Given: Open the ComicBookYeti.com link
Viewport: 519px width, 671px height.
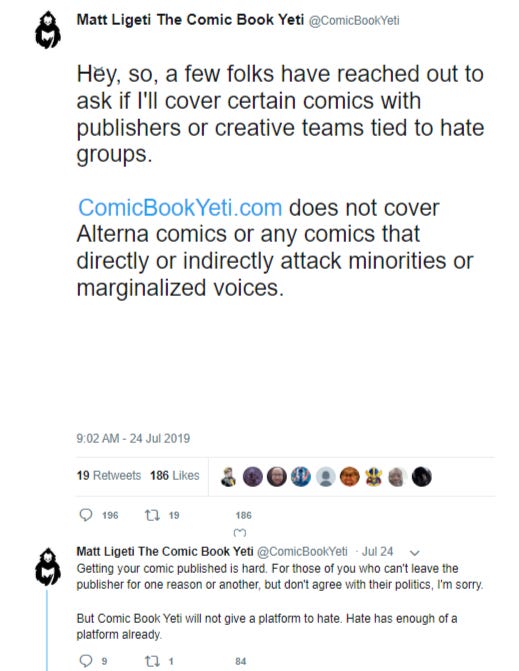Looking at the screenshot, I should pyautogui.click(x=180, y=208).
